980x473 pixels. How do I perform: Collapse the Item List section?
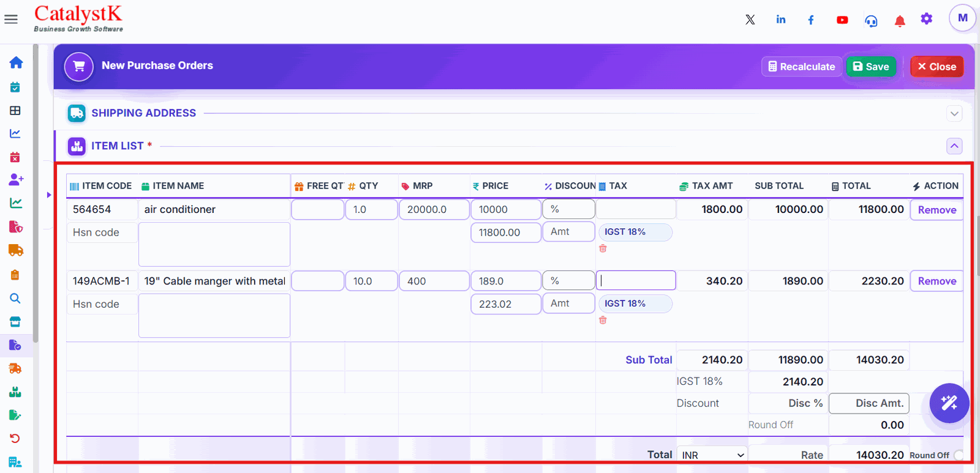tap(954, 146)
